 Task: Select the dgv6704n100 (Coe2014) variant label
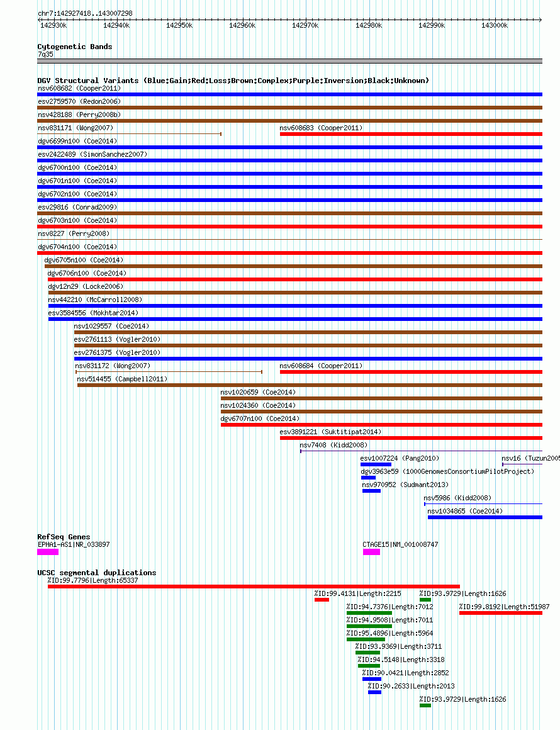pyautogui.click(x=77, y=247)
